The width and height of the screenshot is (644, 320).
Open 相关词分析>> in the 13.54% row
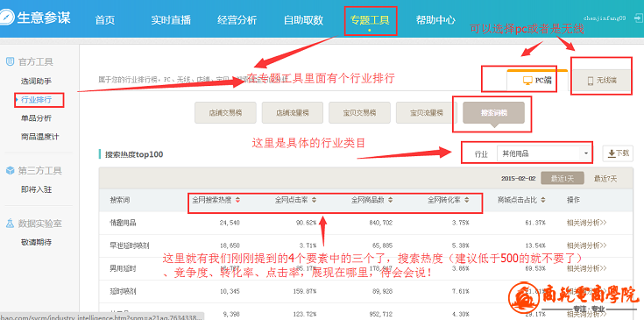pos(586,245)
